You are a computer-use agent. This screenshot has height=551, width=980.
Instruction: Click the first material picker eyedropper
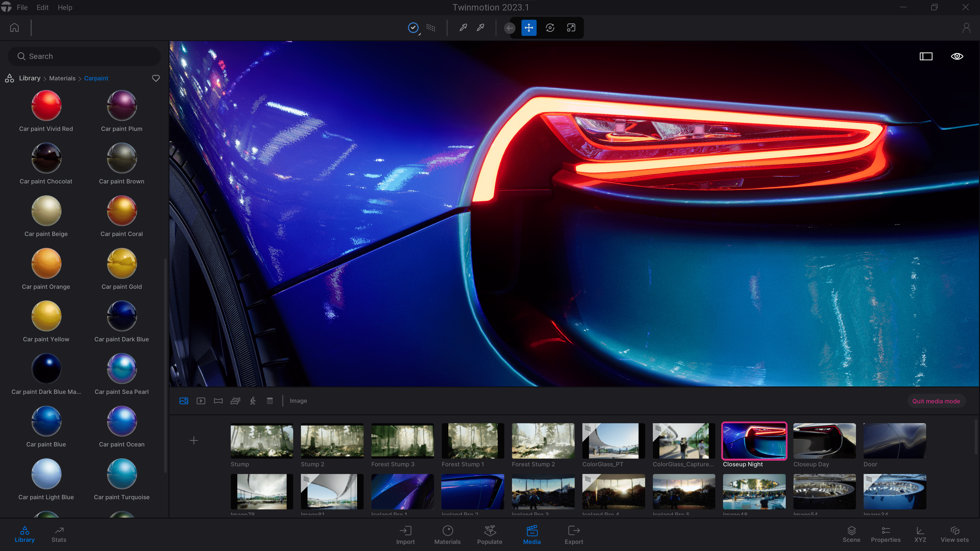(463, 28)
